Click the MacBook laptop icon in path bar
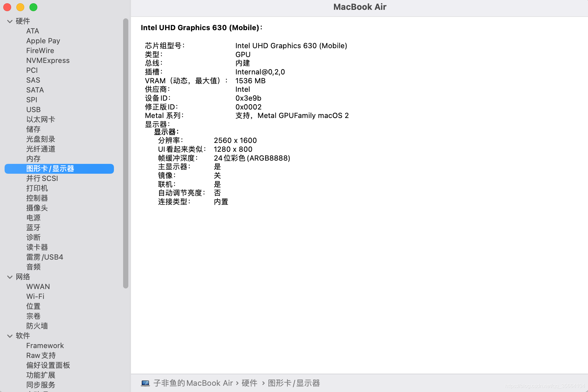Viewport: 588px width, 392px height. click(x=145, y=383)
